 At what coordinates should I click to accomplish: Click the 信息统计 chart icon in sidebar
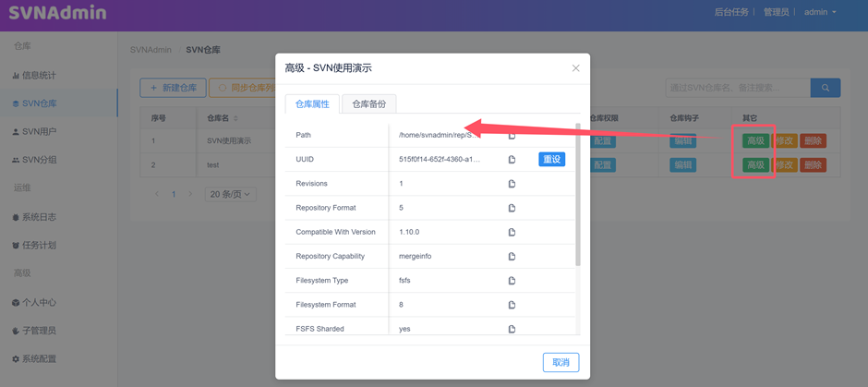point(16,76)
